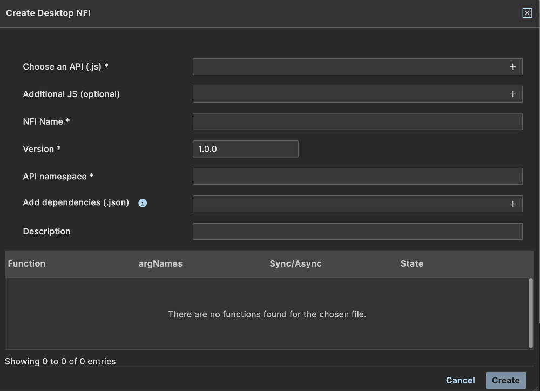The image size is (540, 392).
Task: Sort by the argNames column header
Action: coord(160,263)
